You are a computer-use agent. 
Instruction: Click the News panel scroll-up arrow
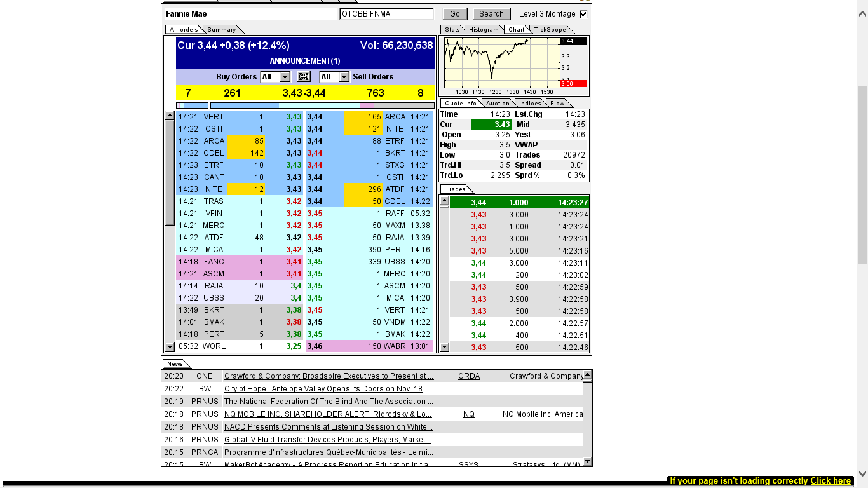tap(588, 375)
